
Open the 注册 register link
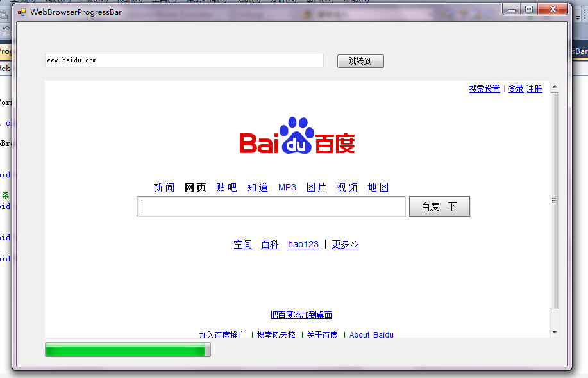534,89
